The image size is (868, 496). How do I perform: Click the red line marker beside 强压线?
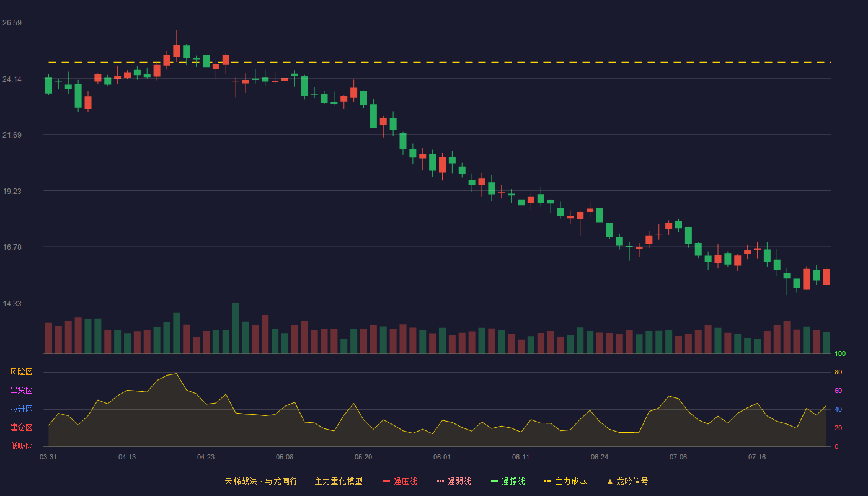pos(386,481)
